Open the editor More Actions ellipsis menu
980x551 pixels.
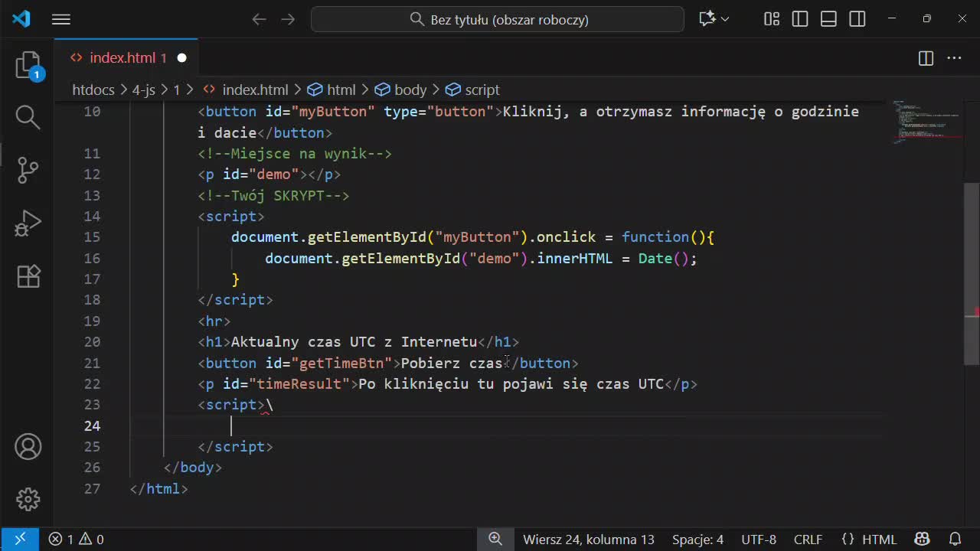[954, 58]
